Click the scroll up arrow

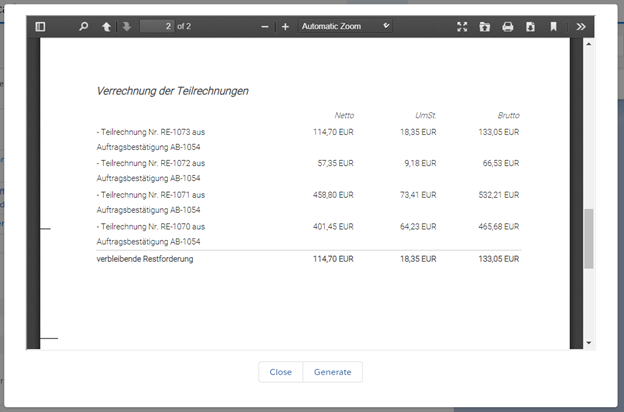(x=589, y=45)
